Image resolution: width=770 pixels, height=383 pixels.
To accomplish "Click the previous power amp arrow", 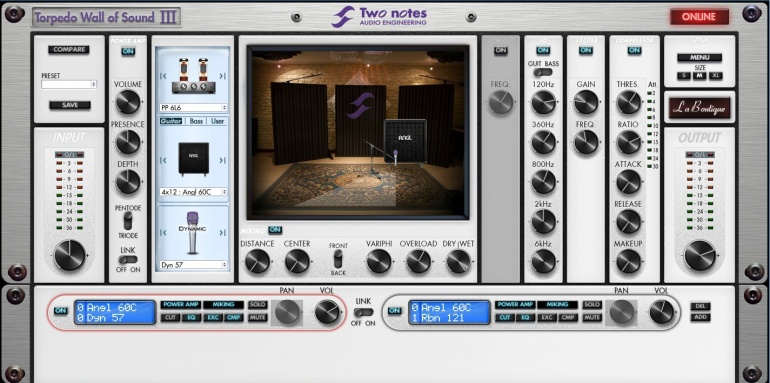I will (x=163, y=76).
